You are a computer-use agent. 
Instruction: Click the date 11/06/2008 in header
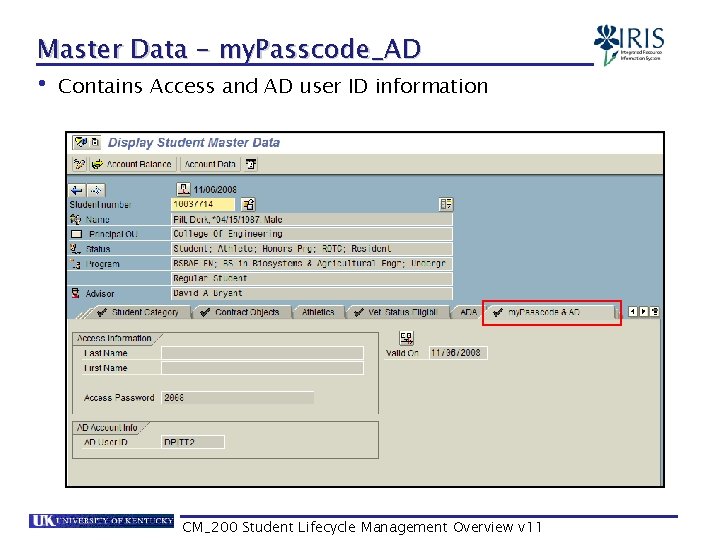pyautogui.click(x=215, y=190)
